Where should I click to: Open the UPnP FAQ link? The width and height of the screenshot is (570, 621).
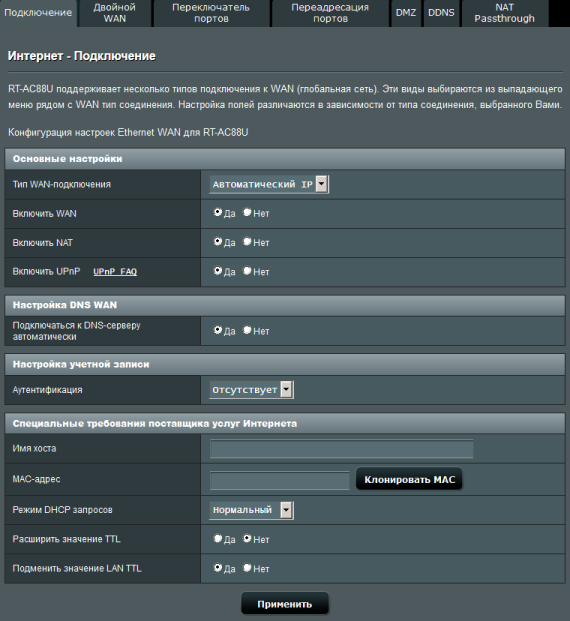(x=115, y=272)
